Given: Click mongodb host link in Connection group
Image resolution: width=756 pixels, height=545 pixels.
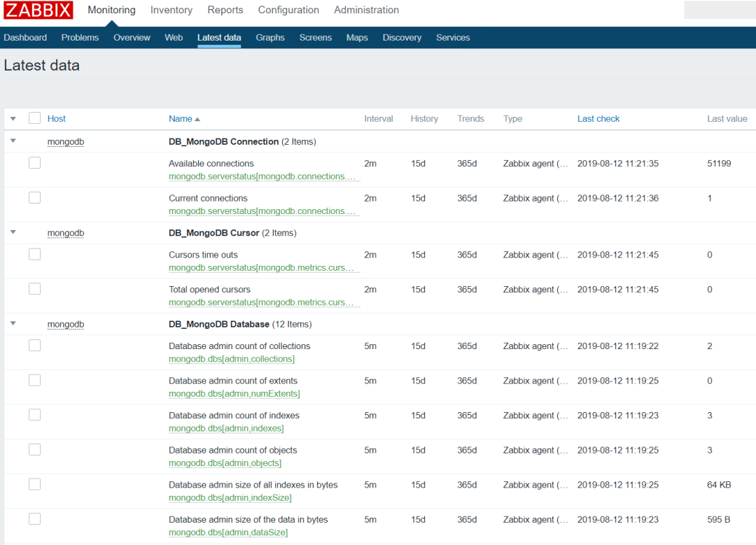Looking at the screenshot, I should pyautogui.click(x=66, y=141).
